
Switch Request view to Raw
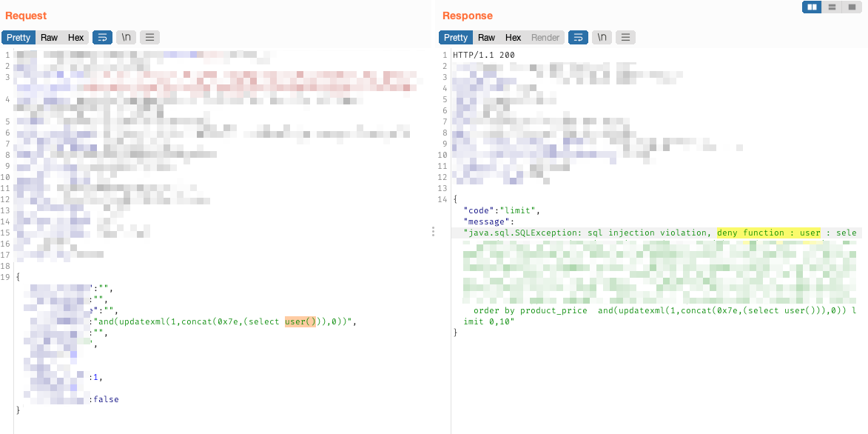pyautogui.click(x=49, y=38)
